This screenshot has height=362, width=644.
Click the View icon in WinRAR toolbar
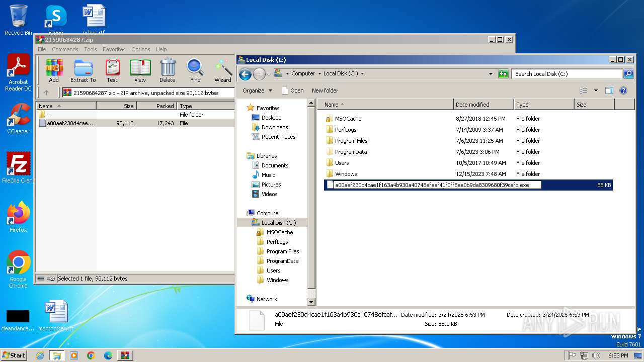pos(140,71)
